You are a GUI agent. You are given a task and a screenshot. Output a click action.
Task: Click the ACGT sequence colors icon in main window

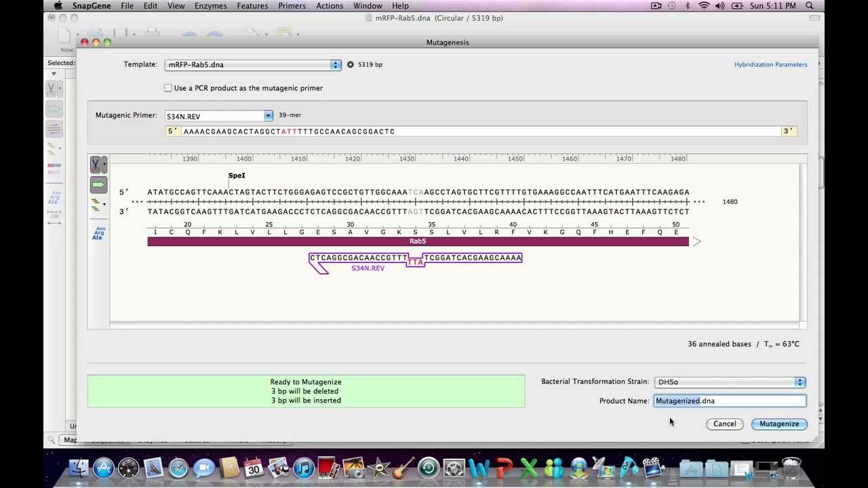click(54, 168)
